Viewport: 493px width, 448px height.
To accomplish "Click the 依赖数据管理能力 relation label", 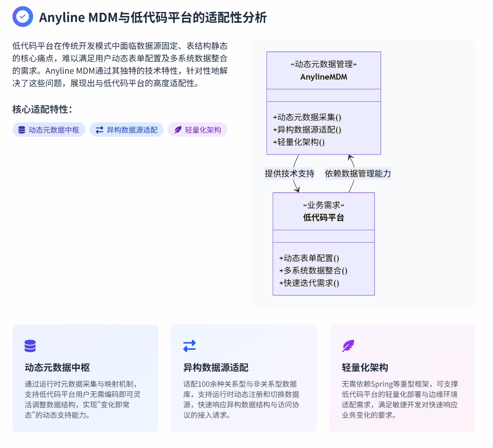I will click(x=358, y=173).
